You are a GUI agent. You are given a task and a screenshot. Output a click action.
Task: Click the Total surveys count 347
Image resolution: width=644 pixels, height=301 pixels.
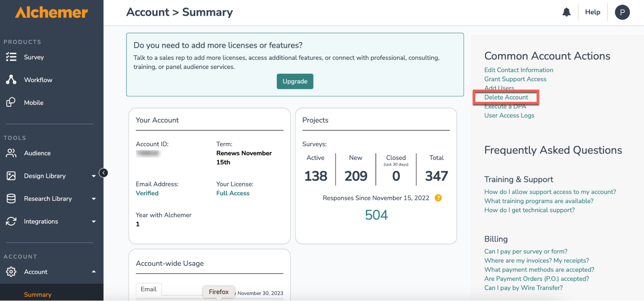(x=437, y=176)
